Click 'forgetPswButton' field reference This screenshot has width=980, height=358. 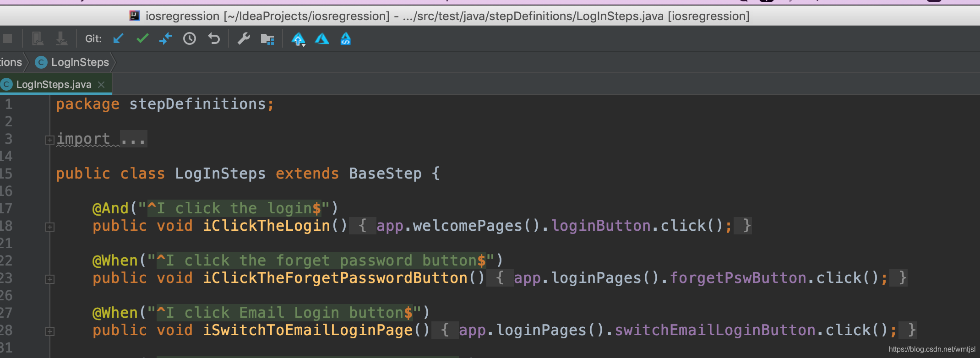(x=738, y=278)
